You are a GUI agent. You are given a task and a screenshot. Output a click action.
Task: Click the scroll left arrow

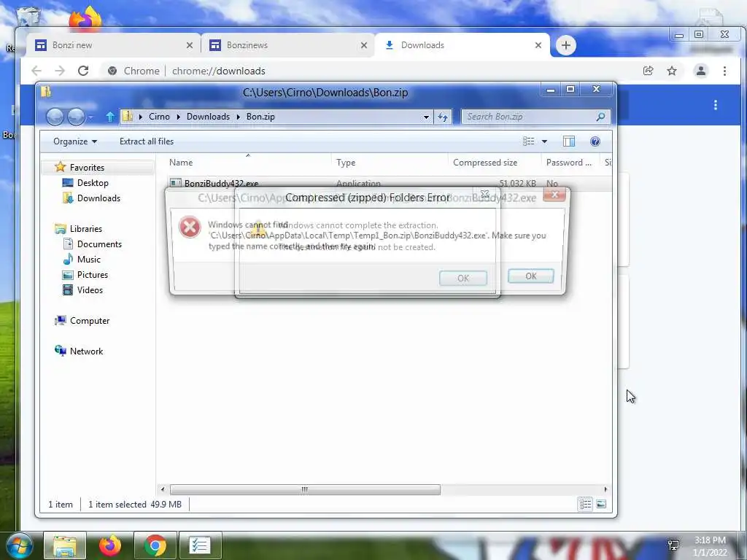pyautogui.click(x=163, y=489)
